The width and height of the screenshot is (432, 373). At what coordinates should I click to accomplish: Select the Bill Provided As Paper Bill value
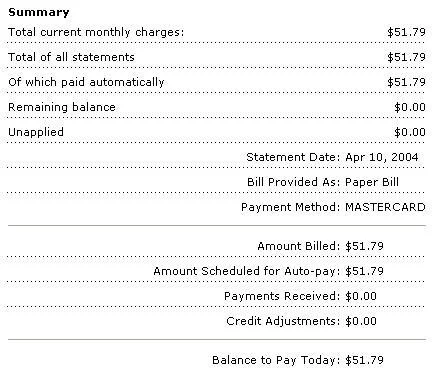(x=372, y=182)
